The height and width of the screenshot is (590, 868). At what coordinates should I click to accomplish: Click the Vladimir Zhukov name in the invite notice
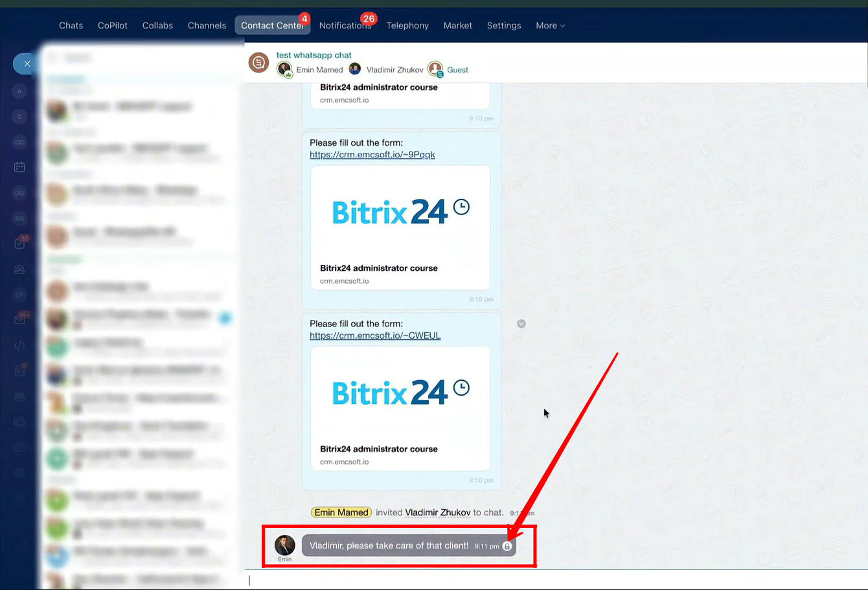437,512
